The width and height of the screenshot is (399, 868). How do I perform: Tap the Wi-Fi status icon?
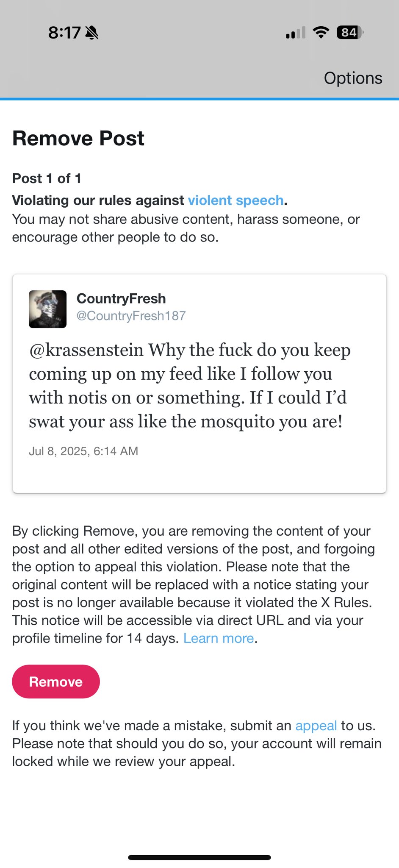(321, 33)
